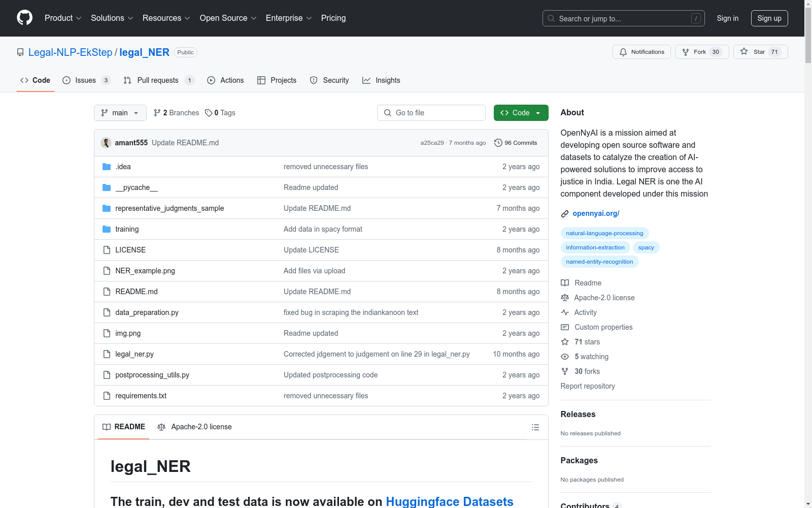Click the requirements.txt file icon
Viewport: 812px width, 508px height.
(107, 396)
